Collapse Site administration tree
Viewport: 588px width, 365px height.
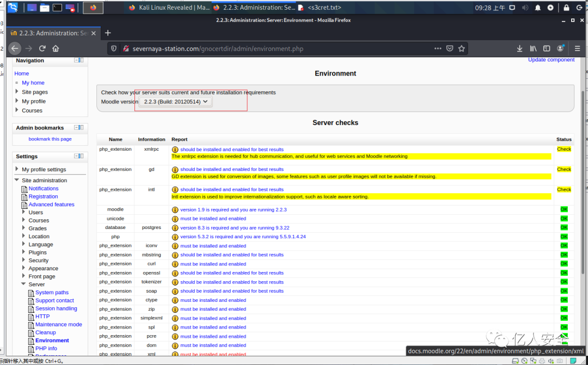tap(16, 180)
